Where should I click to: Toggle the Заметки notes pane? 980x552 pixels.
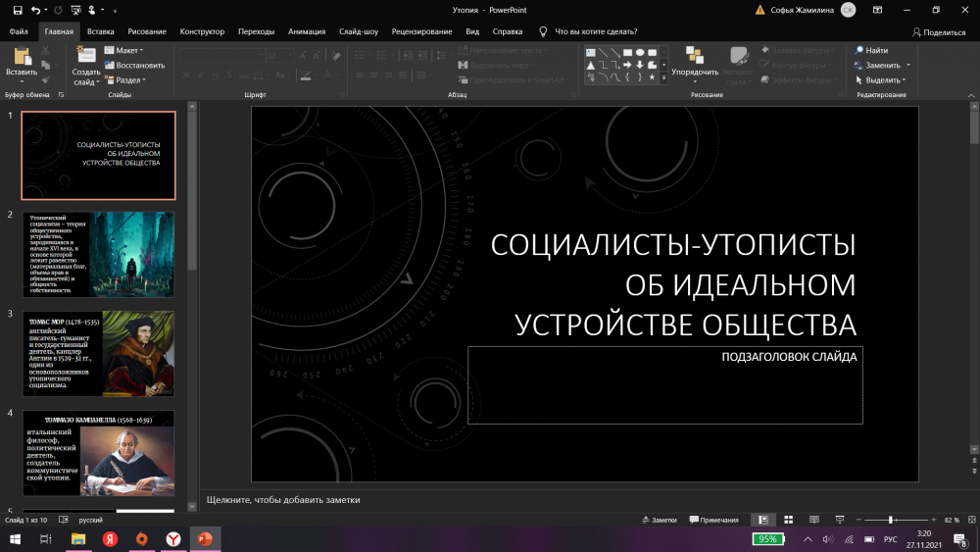pos(660,520)
